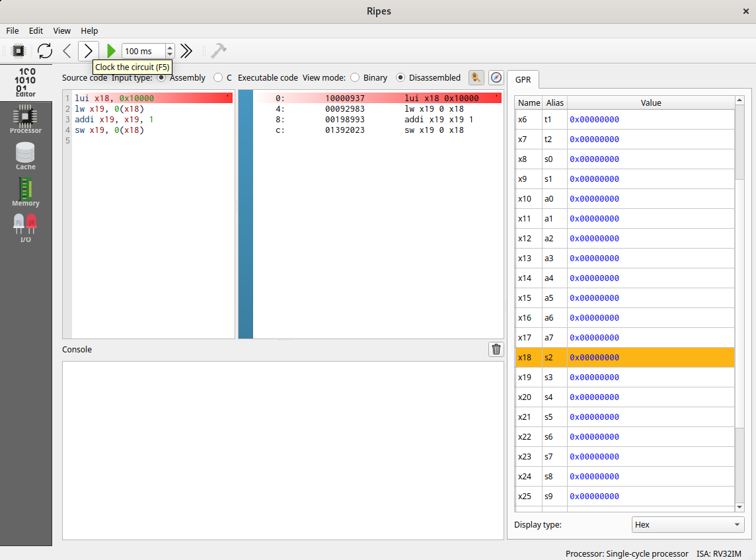The image size is (756, 560).
Task: Click the Alias column header
Action: click(x=555, y=102)
